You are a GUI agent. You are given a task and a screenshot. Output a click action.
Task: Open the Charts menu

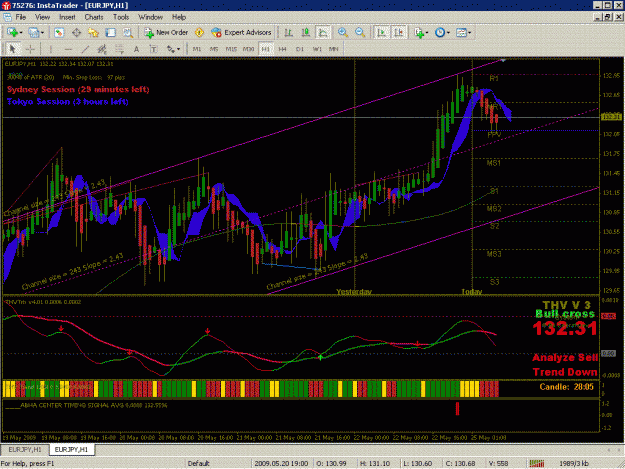(x=94, y=17)
